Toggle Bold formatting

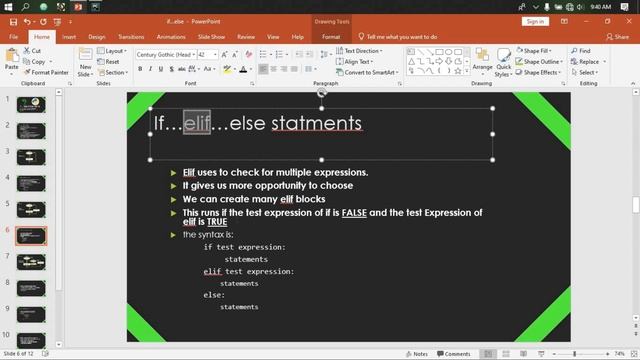point(140,69)
